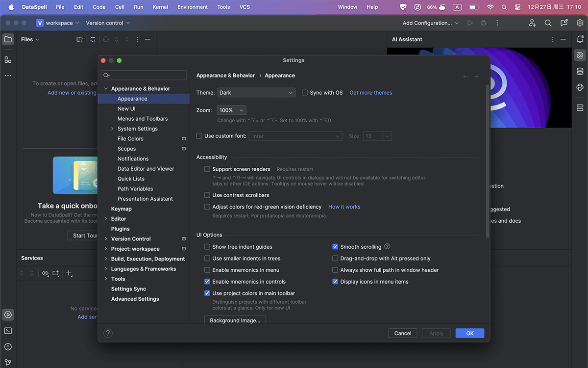Open the Zoom dropdown showing 100%
Screen dimensions: 588x368
tap(231, 110)
